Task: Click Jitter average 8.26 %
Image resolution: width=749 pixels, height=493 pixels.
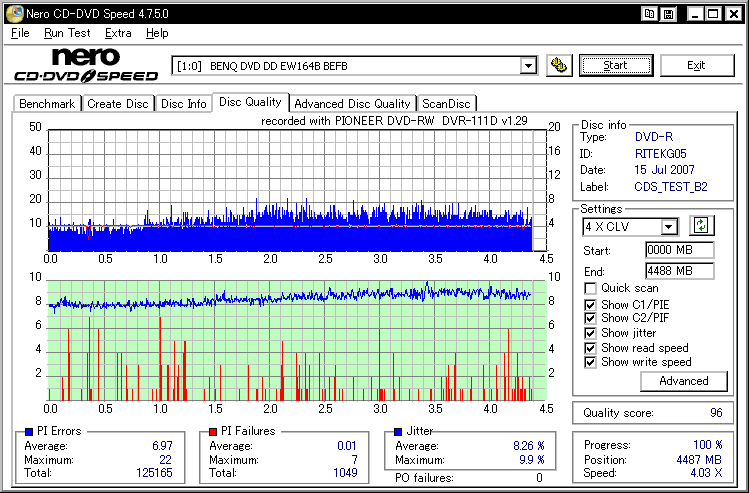Action: point(529,446)
